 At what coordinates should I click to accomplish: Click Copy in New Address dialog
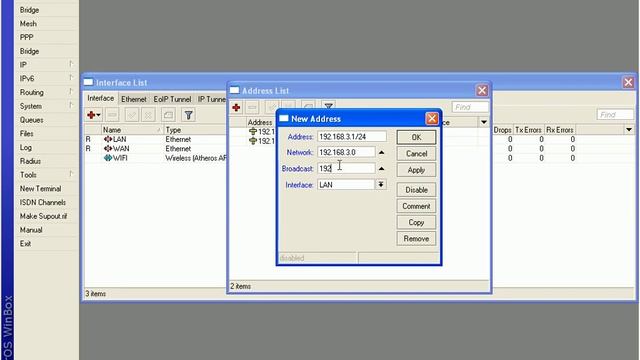(416, 222)
